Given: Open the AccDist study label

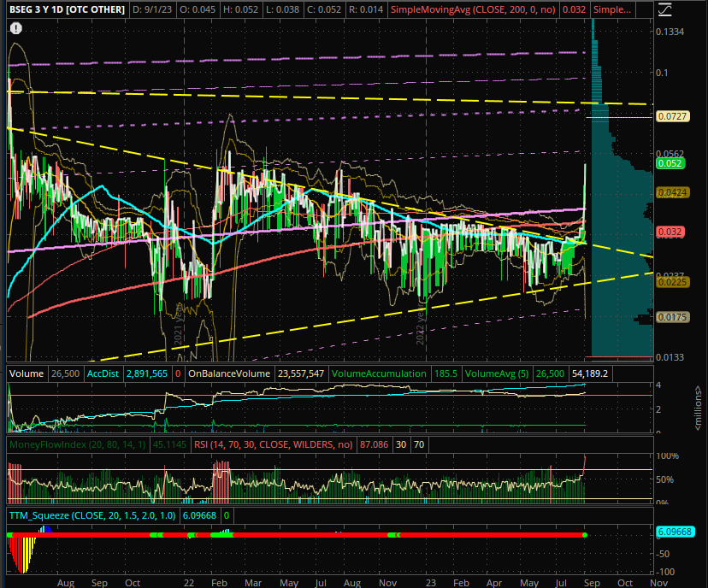Looking at the screenshot, I should (103, 373).
